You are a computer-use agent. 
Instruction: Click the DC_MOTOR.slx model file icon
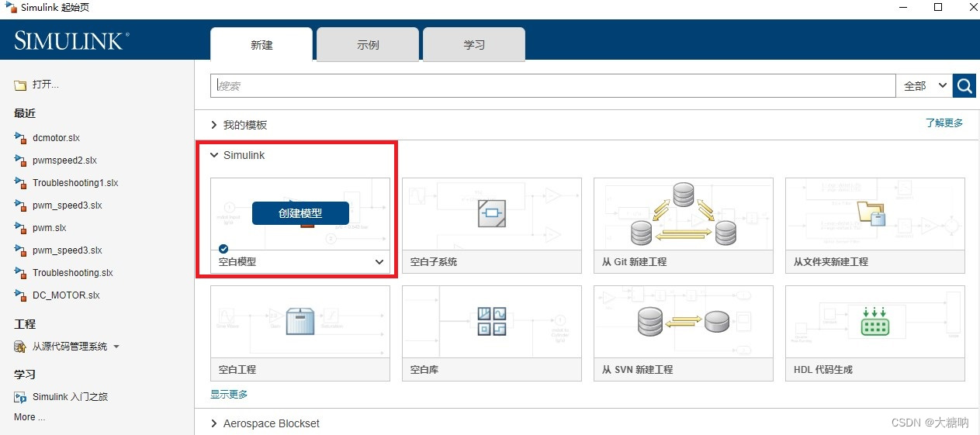(20, 295)
